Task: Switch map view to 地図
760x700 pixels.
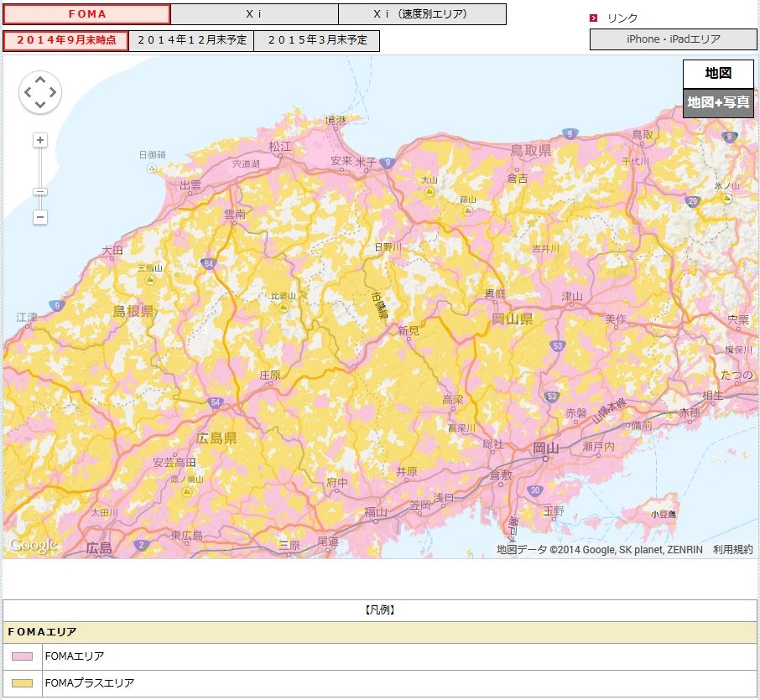Action: click(x=718, y=74)
